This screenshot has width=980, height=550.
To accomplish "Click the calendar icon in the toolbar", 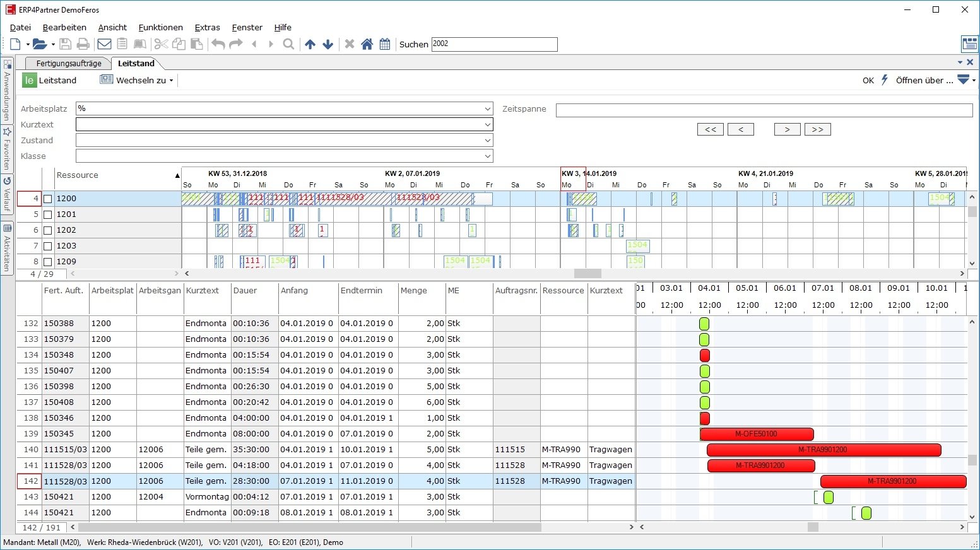I will click(x=385, y=44).
